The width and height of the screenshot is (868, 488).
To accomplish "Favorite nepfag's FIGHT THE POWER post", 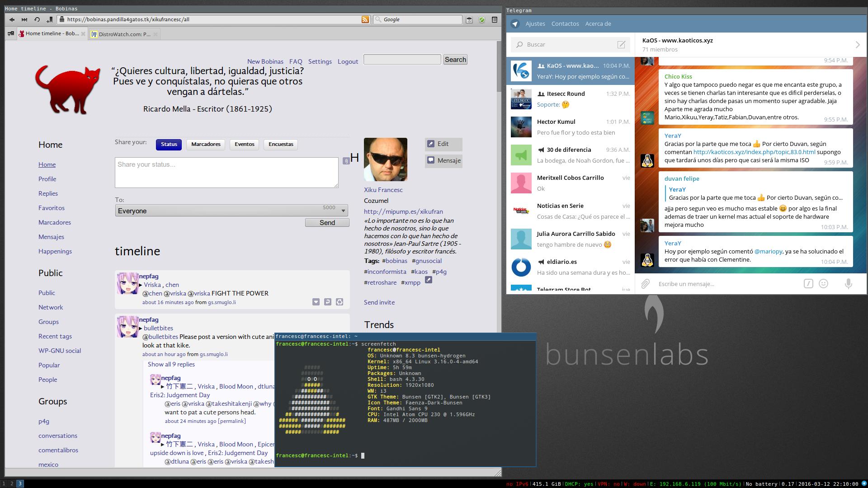I will 316,302.
